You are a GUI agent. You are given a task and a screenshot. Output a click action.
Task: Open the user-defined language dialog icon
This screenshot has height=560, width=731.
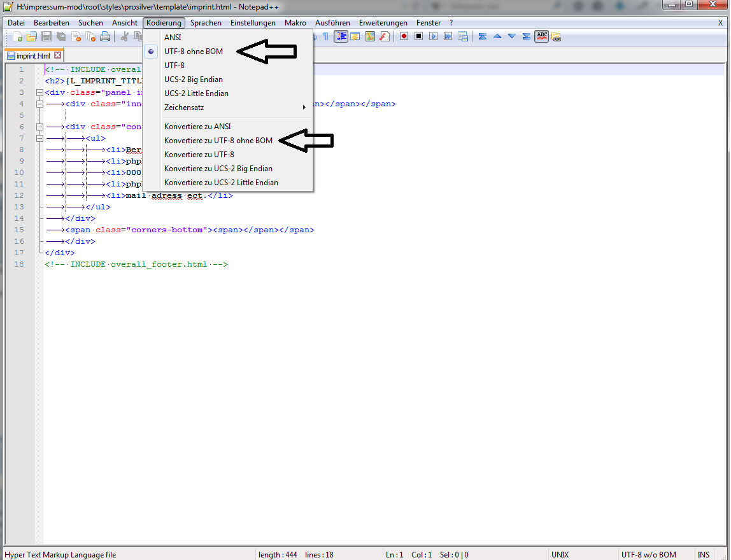point(355,36)
